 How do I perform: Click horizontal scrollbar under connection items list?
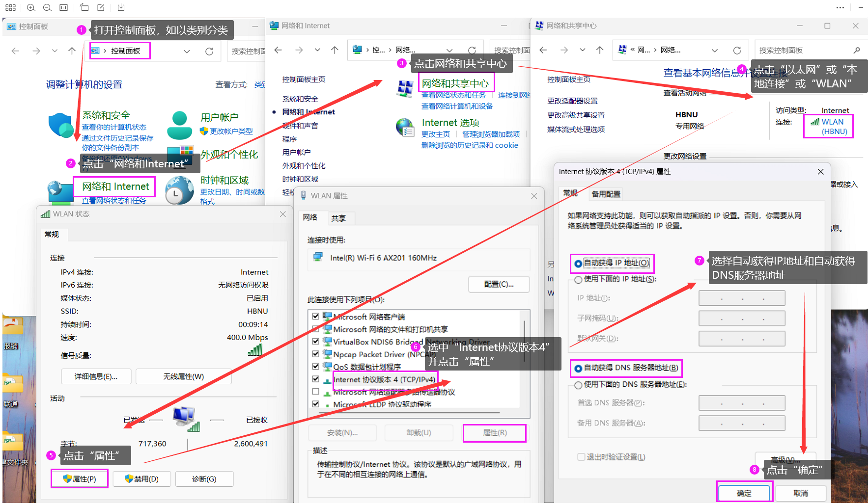click(409, 413)
